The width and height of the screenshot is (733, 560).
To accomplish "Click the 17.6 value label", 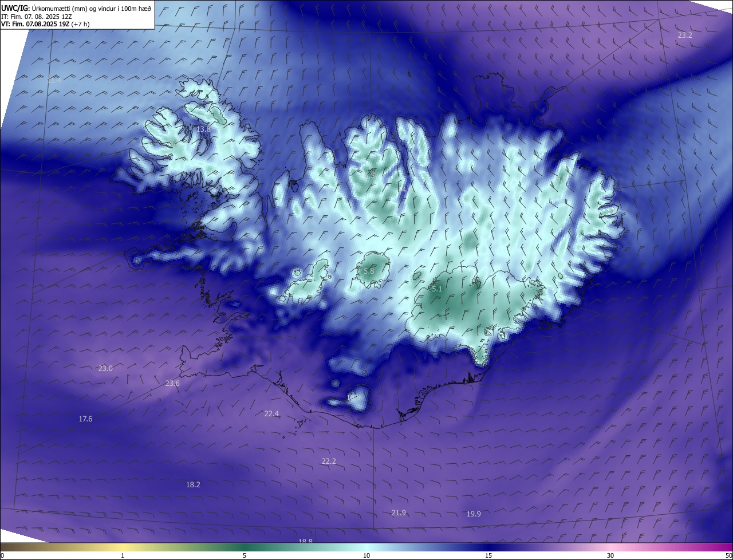I will (x=85, y=419).
